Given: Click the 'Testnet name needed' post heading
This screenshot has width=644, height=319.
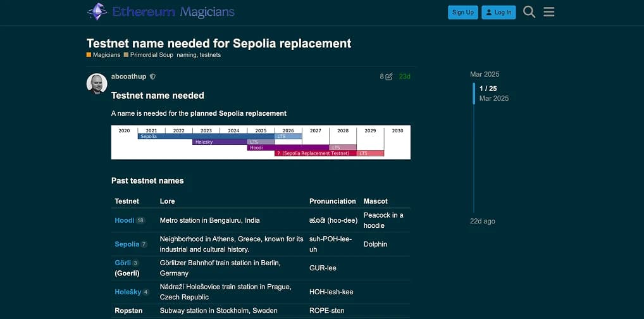Looking at the screenshot, I should [x=158, y=96].
